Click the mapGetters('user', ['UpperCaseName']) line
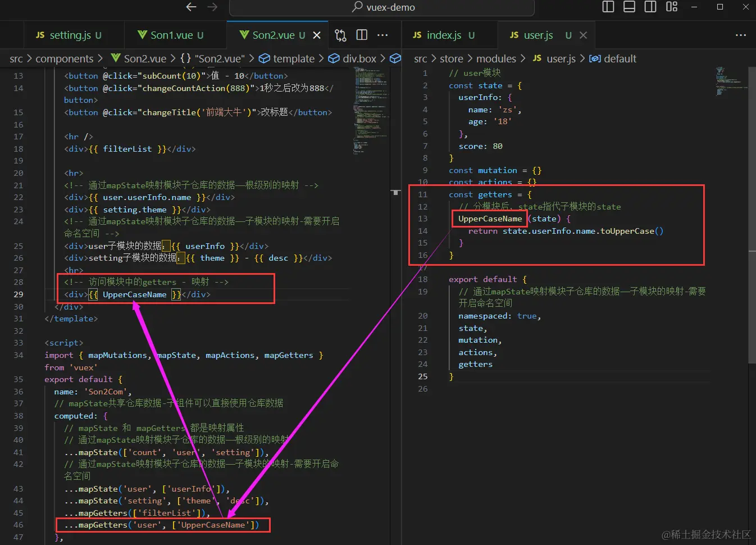Screen dimensions: 756x545 click(x=161, y=525)
